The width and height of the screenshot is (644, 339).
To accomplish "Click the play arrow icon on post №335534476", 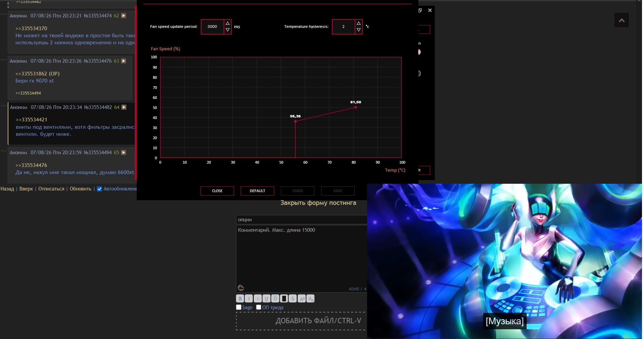I will click(124, 61).
